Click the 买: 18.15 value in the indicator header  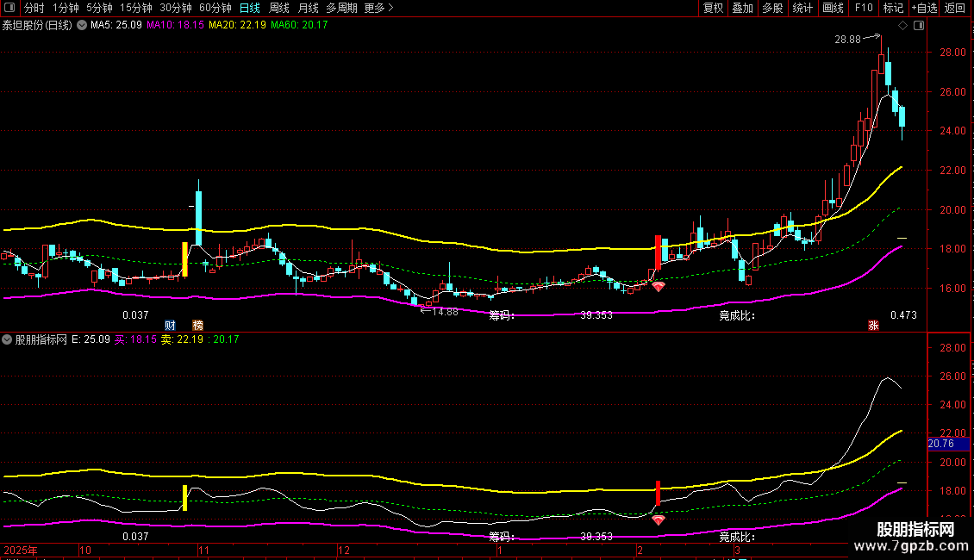135,339
